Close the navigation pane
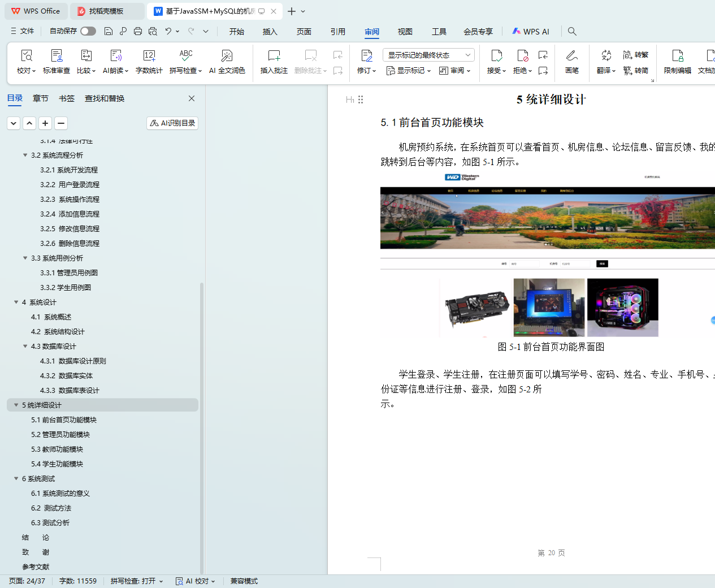The width and height of the screenshot is (715, 588). (192, 98)
